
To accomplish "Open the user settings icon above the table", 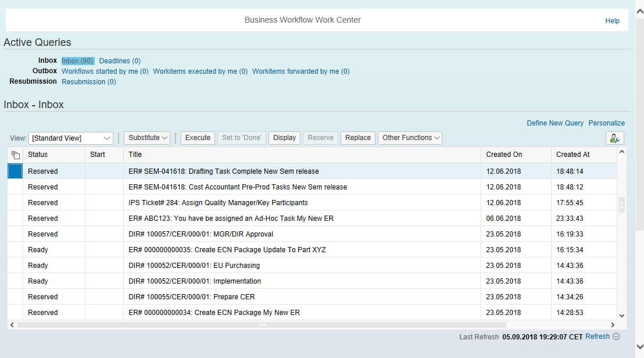I will [616, 138].
